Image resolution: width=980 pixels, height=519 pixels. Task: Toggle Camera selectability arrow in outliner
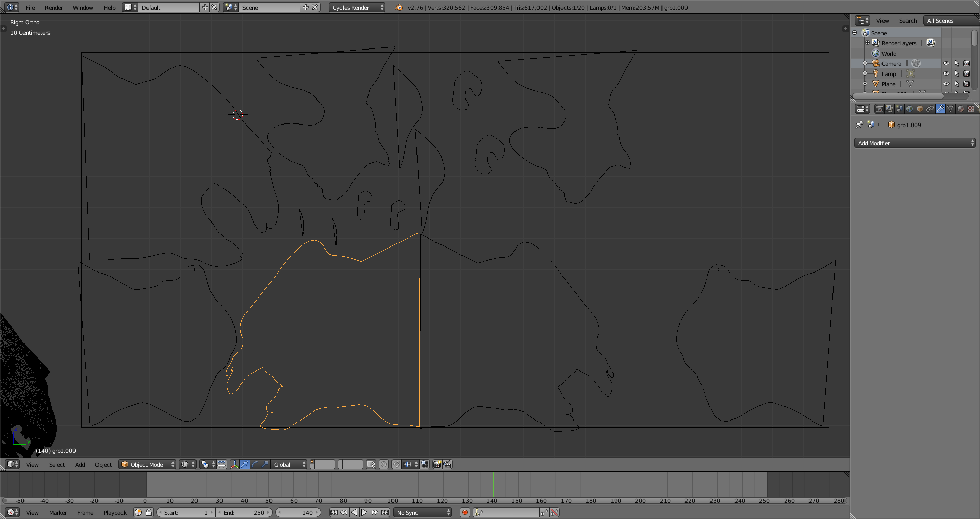(957, 63)
